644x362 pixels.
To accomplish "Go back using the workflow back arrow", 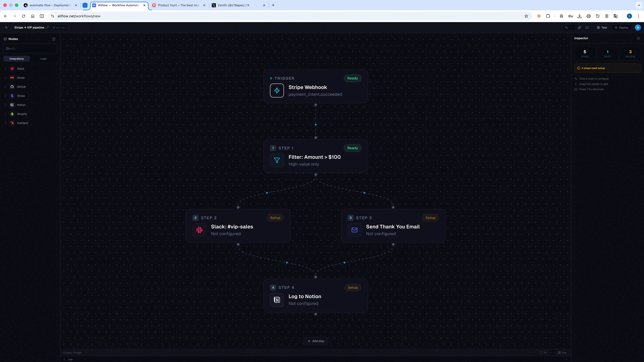I will pyautogui.click(x=7, y=28).
